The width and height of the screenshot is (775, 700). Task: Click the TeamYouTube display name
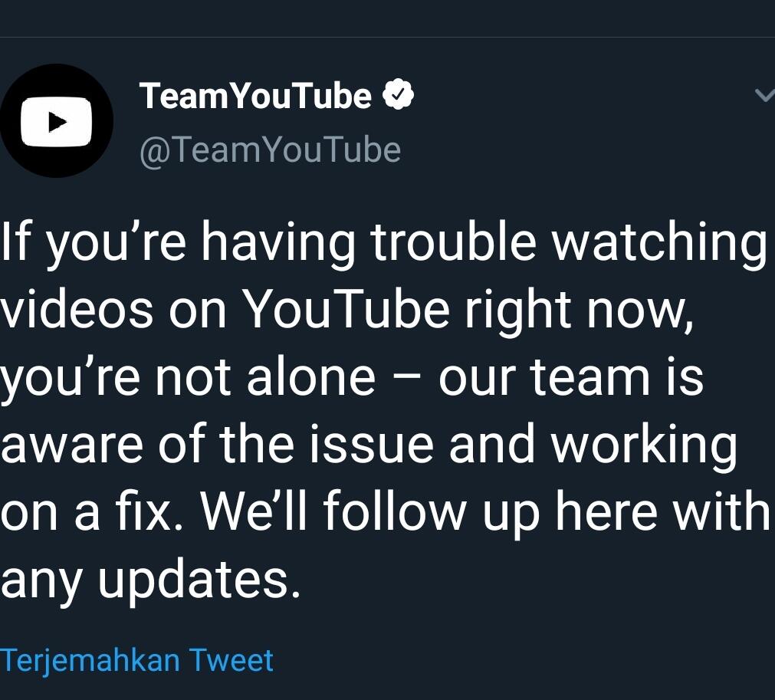[255, 97]
